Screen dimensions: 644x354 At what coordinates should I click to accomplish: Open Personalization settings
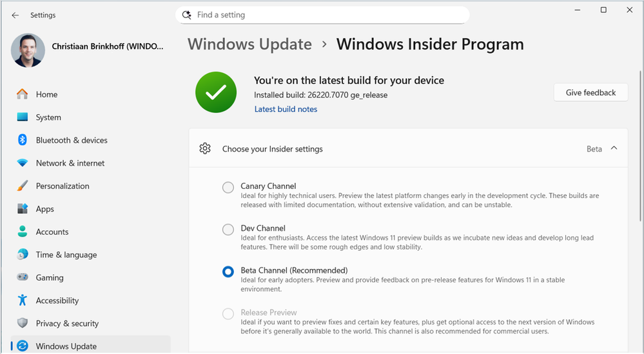pos(90,186)
